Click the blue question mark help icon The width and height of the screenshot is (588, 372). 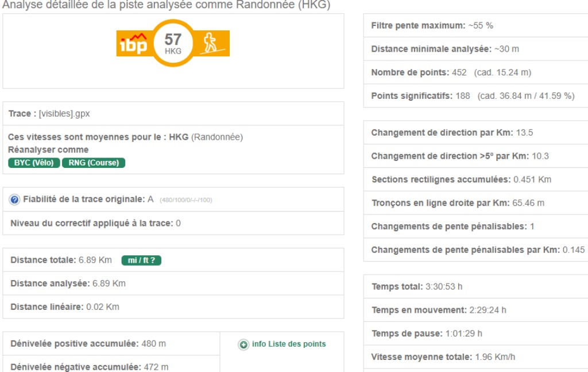click(15, 200)
